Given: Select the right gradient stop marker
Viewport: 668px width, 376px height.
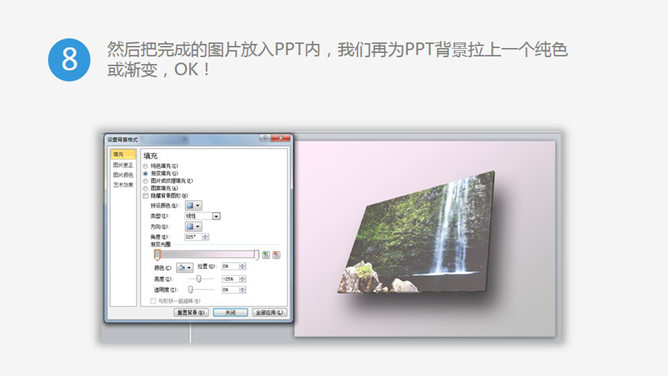Looking at the screenshot, I should (x=256, y=255).
